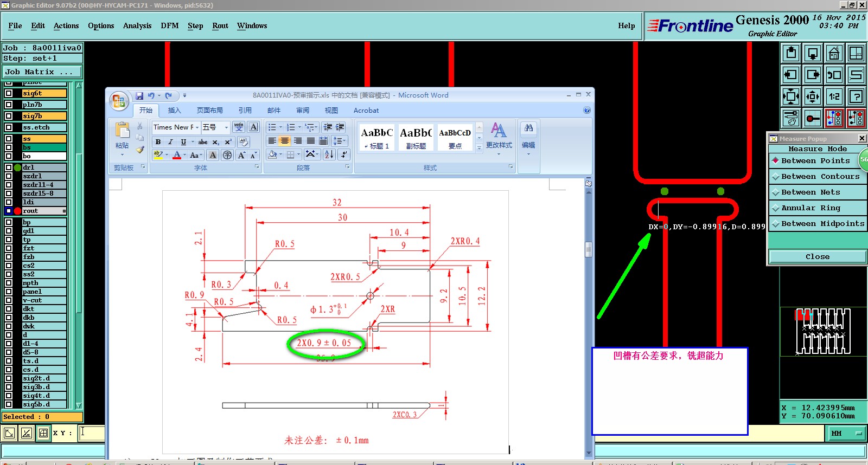
Task: Open the Rout menu in Genesis
Action: pyautogui.click(x=220, y=25)
